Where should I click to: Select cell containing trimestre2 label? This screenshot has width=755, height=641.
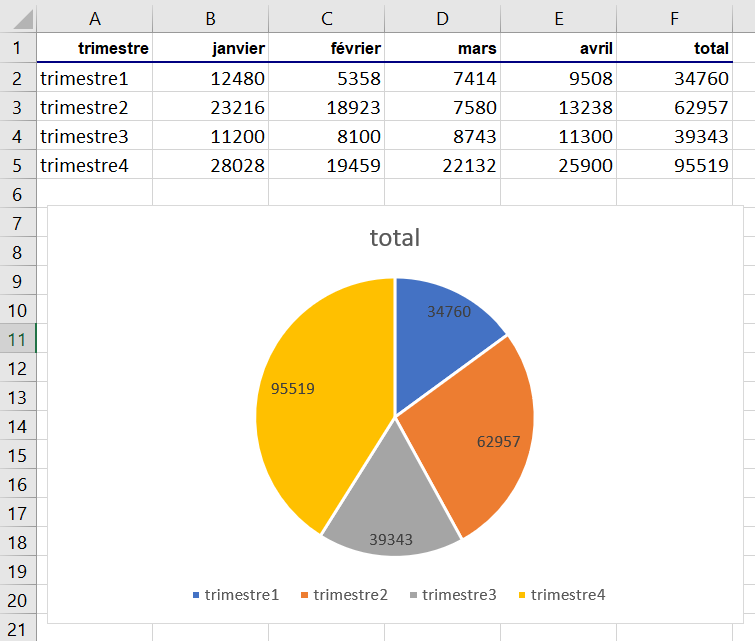tap(94, 107)
